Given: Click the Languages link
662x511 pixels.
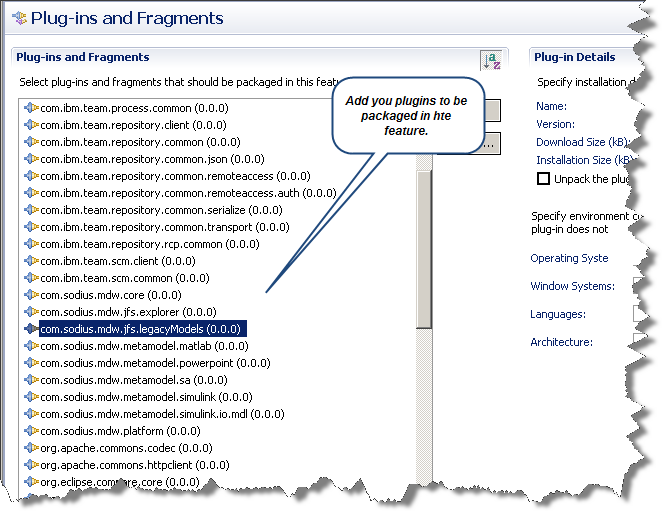Looking at the screenshot, I should 558,314.
